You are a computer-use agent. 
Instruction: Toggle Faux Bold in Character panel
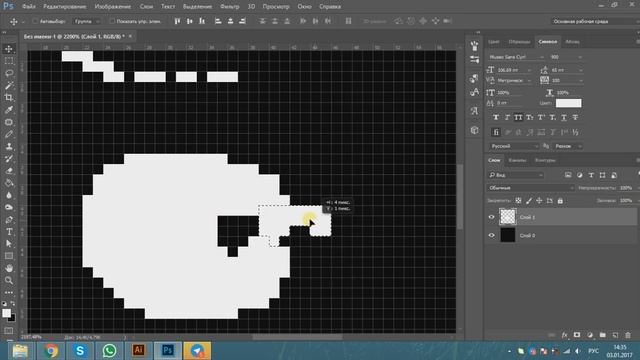point(496,118)
